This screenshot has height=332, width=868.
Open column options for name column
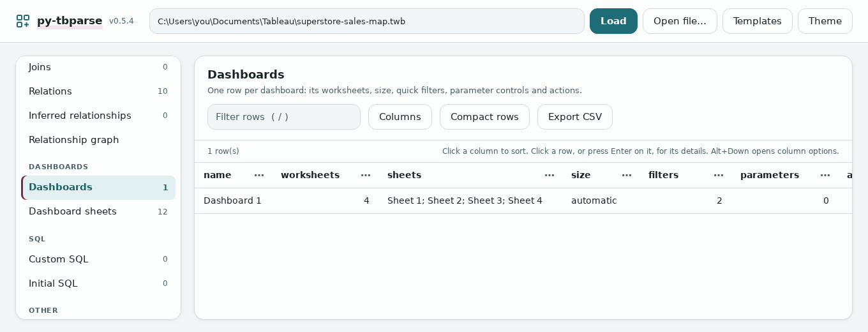coord(259,175)
